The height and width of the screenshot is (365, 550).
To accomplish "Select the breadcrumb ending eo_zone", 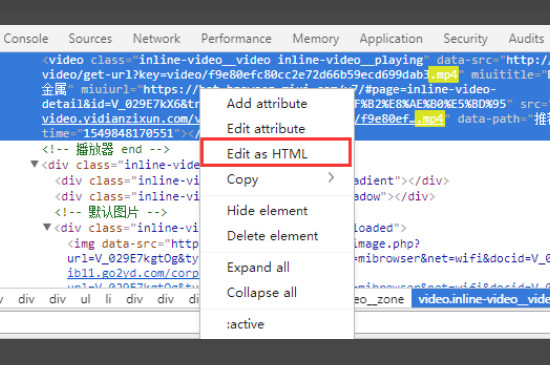I will click(379, 299).
